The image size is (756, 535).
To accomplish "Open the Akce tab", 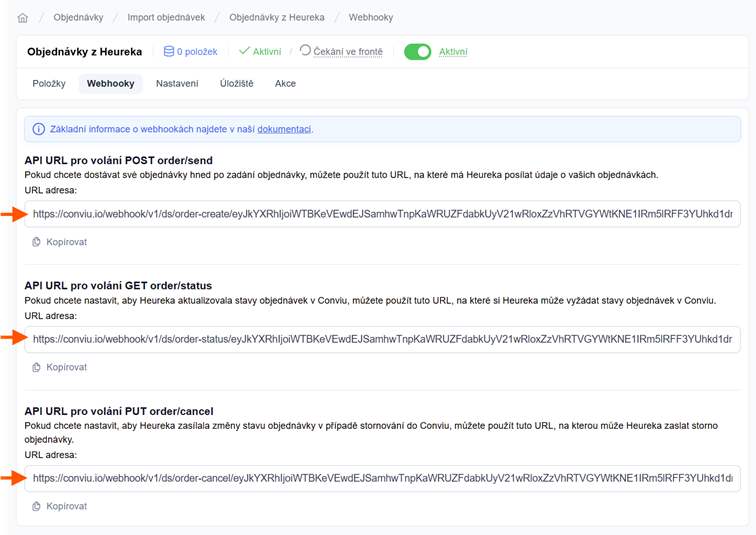I will (x=285, y=83).
